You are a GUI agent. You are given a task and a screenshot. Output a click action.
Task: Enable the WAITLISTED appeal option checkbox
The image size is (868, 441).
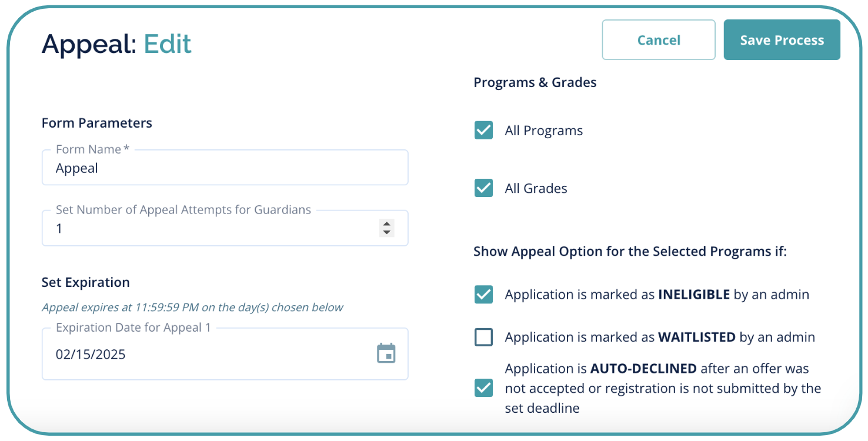(483, 337)
